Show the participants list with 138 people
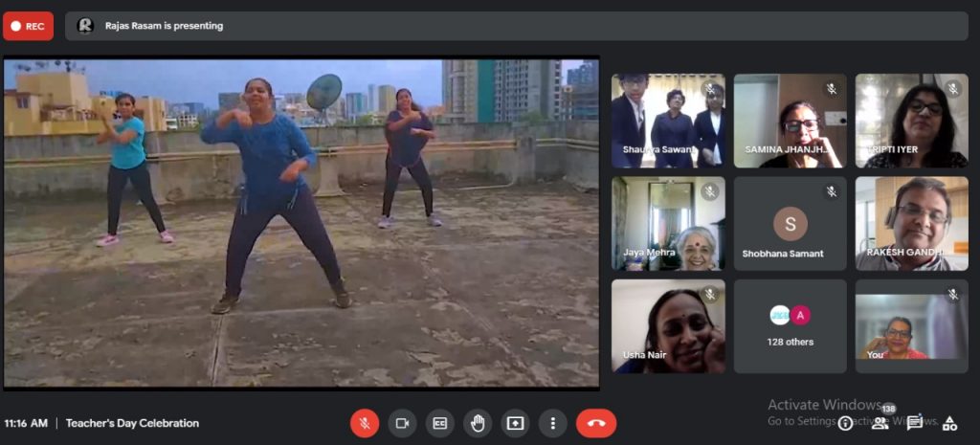Image resolution: width=980 pixels, height=445 pixels. click(880, 422)
